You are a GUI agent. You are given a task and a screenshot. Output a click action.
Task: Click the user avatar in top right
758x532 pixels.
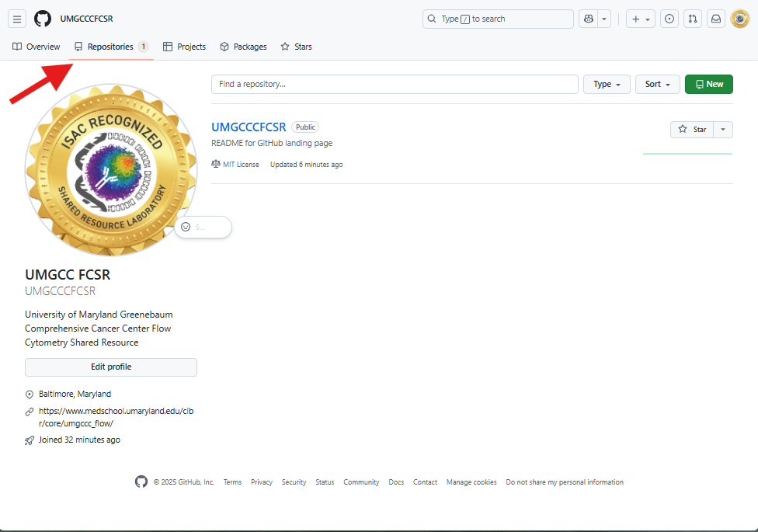739,19
